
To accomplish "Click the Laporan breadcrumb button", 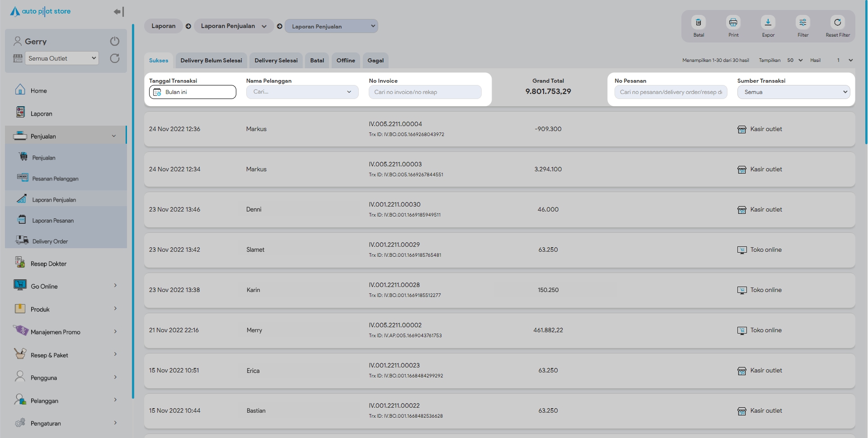I will tap(163, 26).
